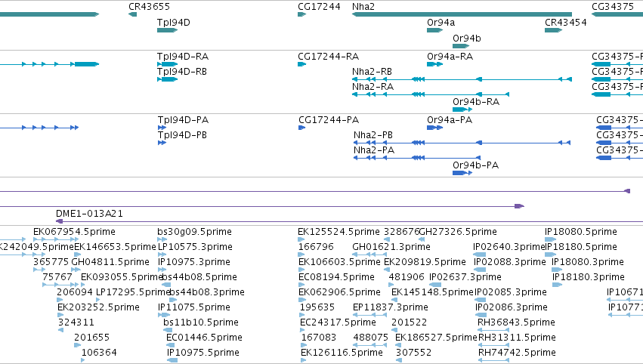Select the Tpl94D-RA transcript label

click(x=183, y=57)
